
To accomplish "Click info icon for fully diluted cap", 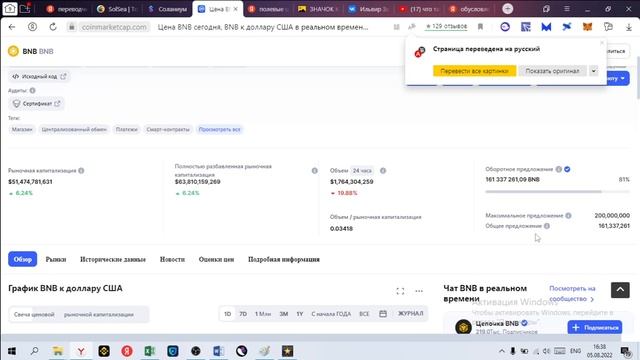I will tap(314, 171).
